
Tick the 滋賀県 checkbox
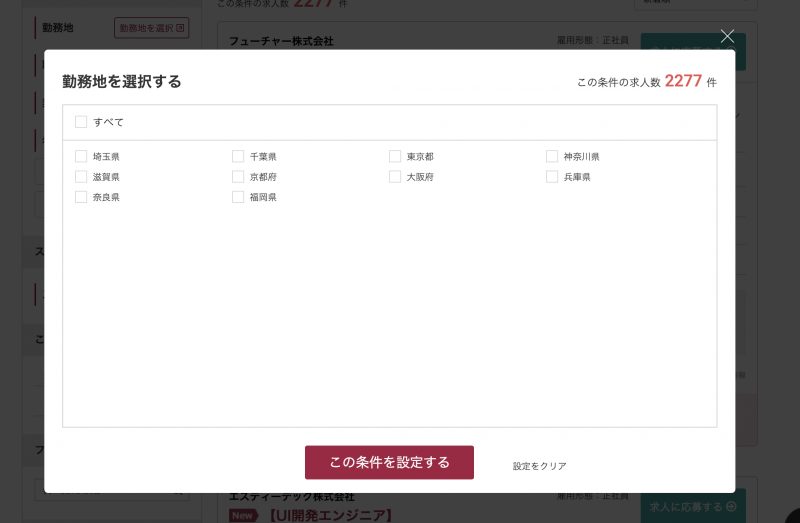(x=81, y=177)
